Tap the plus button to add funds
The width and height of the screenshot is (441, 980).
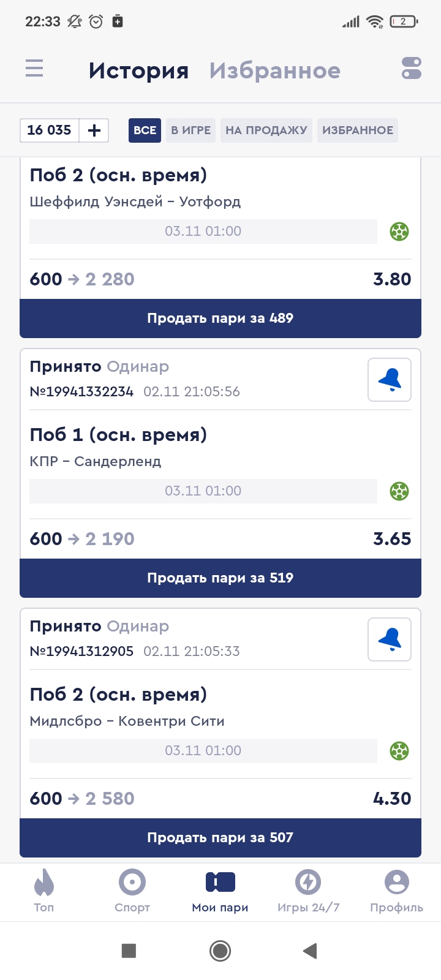94,130
